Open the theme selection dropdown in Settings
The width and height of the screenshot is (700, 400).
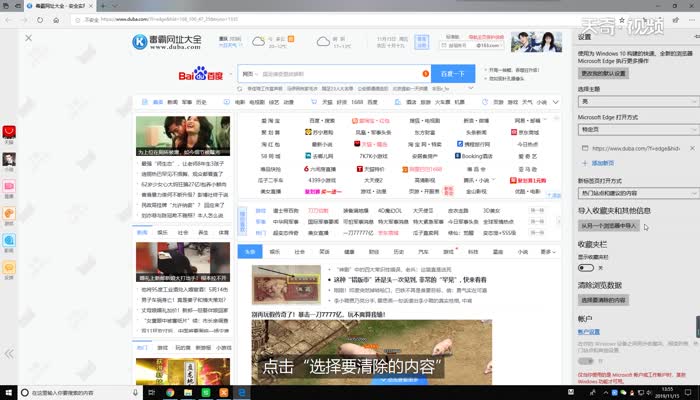pos(638,102)
